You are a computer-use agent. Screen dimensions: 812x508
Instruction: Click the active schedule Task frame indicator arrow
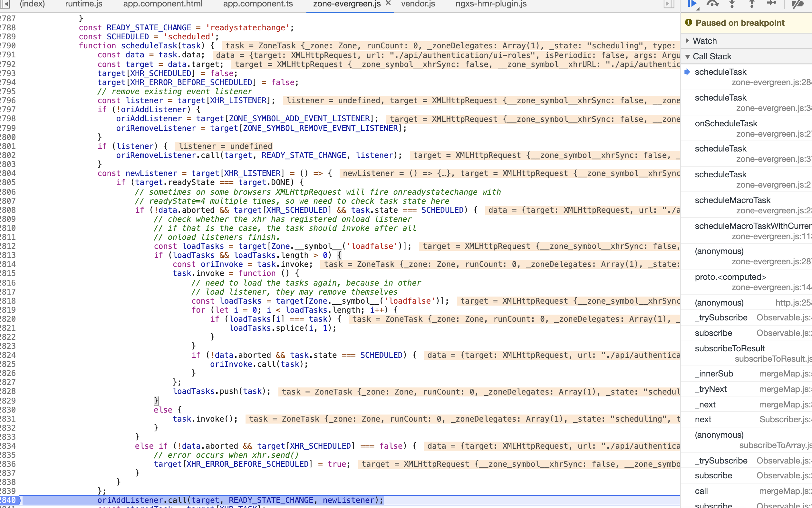click(688, 72)
